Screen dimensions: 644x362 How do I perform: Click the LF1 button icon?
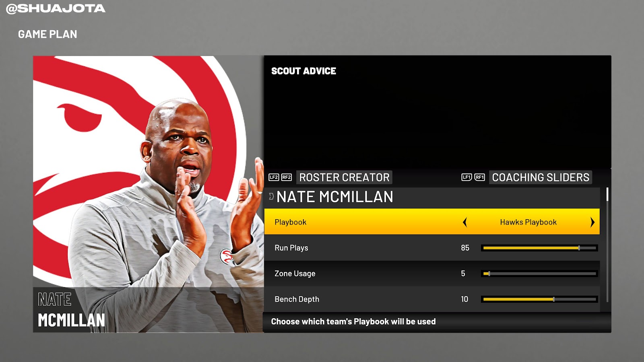(466, 177)
